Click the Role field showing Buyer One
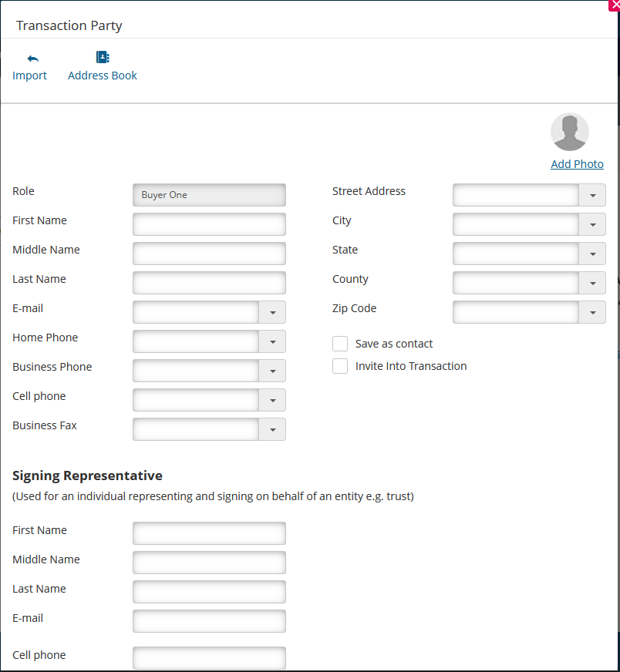Viewport: 620px width, 672px height. 209,195
